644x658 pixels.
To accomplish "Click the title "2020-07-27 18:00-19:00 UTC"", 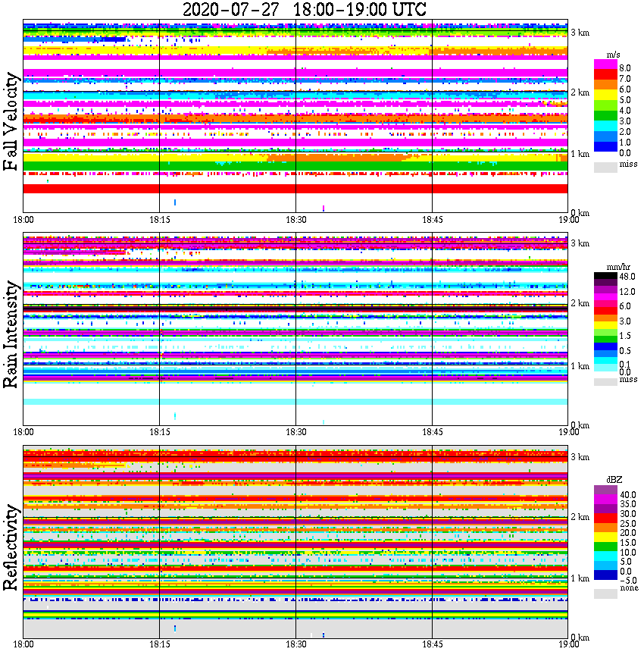I will coord(305,9).
